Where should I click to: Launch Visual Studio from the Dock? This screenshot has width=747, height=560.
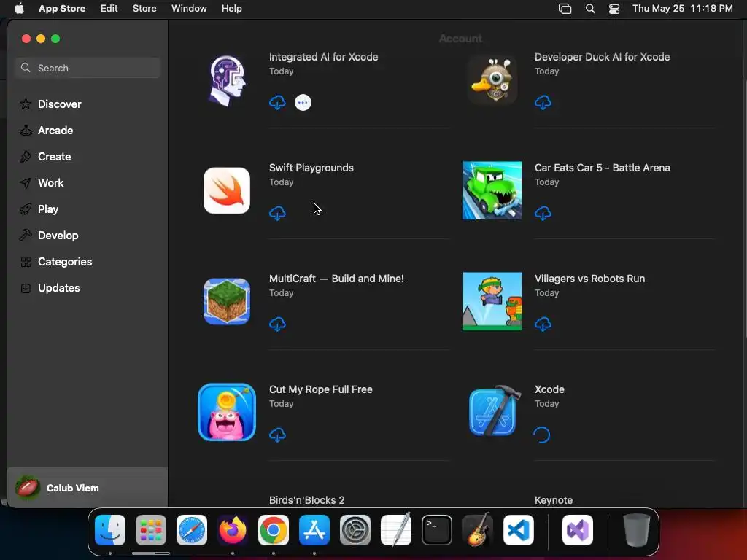pos(578,530)
